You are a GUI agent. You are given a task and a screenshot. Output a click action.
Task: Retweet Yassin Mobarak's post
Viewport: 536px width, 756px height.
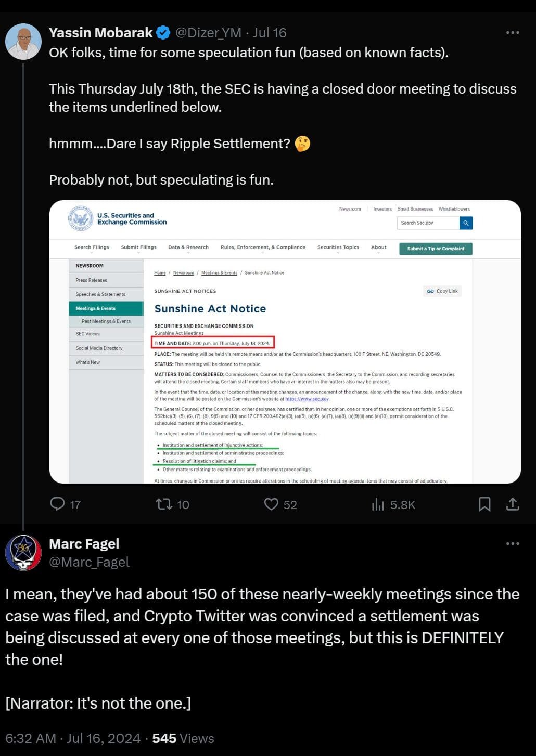(164, 504)
